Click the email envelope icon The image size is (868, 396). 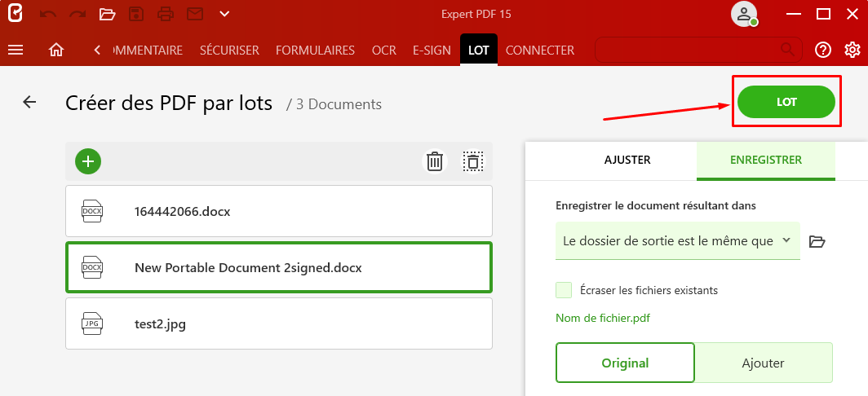[x=195, y=15]
